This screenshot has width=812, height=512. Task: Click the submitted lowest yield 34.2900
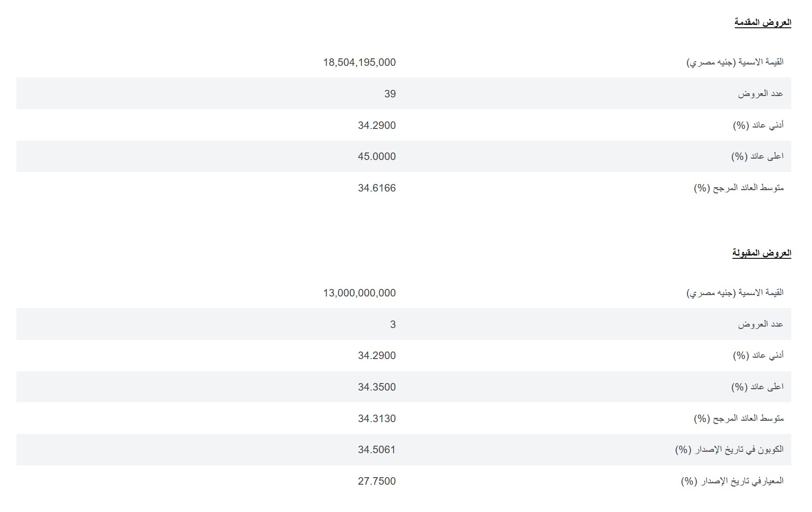click(x=377, y=126)
